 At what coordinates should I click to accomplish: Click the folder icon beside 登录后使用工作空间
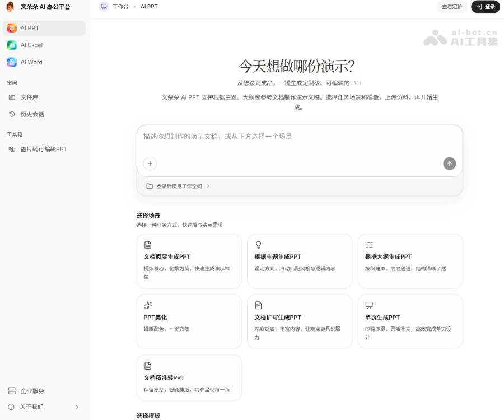click(x=150, y=186)
